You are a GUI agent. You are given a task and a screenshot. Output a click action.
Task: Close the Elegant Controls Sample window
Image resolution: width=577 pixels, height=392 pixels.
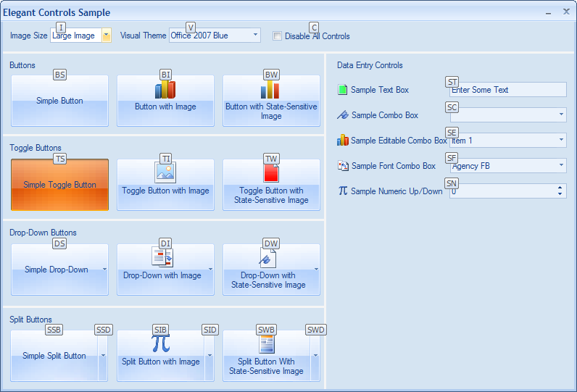click(566, 12)
